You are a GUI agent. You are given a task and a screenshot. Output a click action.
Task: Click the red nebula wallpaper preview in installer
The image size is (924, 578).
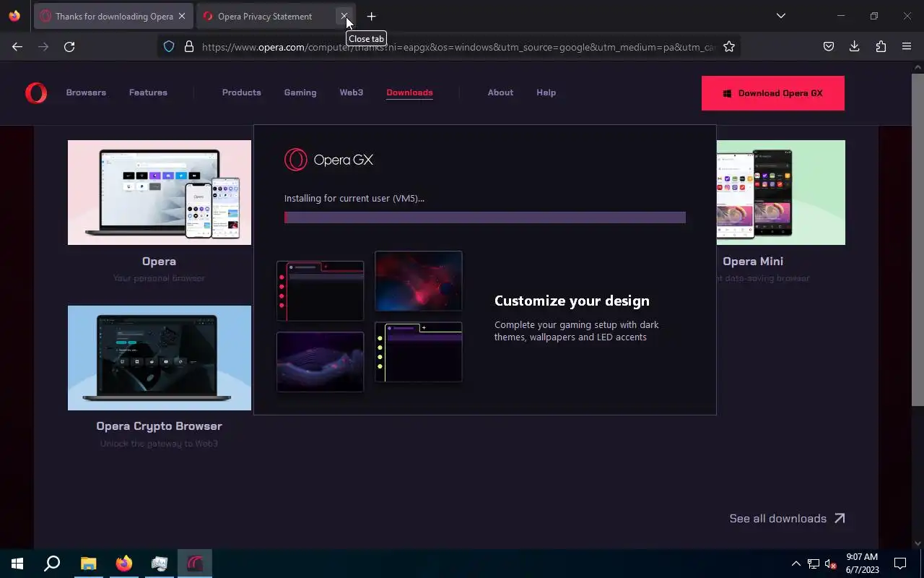[x=419, y=281]
